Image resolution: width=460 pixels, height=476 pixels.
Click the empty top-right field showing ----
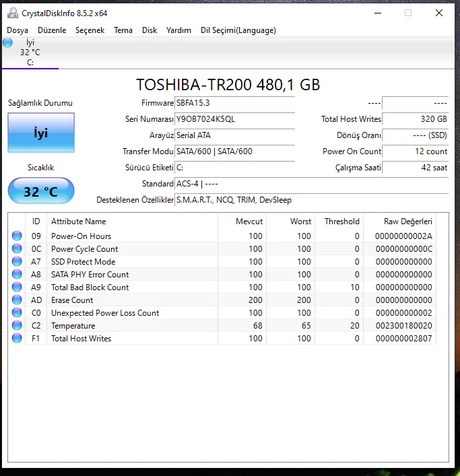415,103
